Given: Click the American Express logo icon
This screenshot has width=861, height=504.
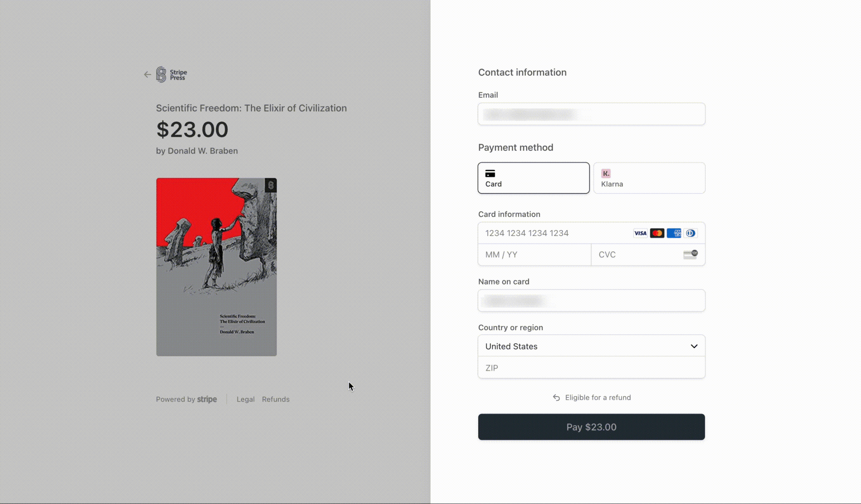Looking at the screenshot, I should pyautogui.click(x=674, y=233).
